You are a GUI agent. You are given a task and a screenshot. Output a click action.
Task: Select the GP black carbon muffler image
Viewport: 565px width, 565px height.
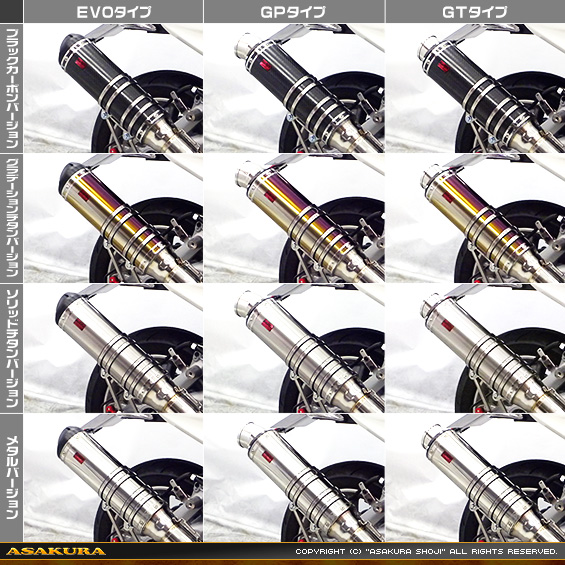[294, 88]
